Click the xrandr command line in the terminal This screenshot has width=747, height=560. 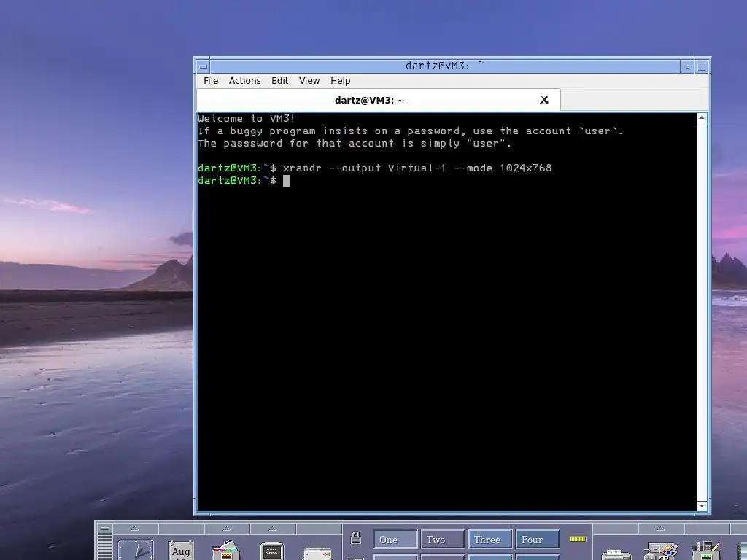[x=374, y=168]
